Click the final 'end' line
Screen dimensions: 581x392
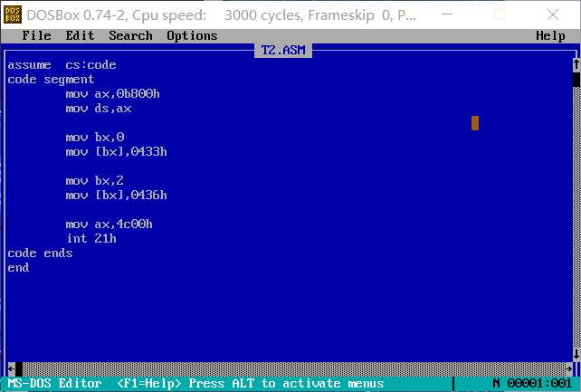18,267
